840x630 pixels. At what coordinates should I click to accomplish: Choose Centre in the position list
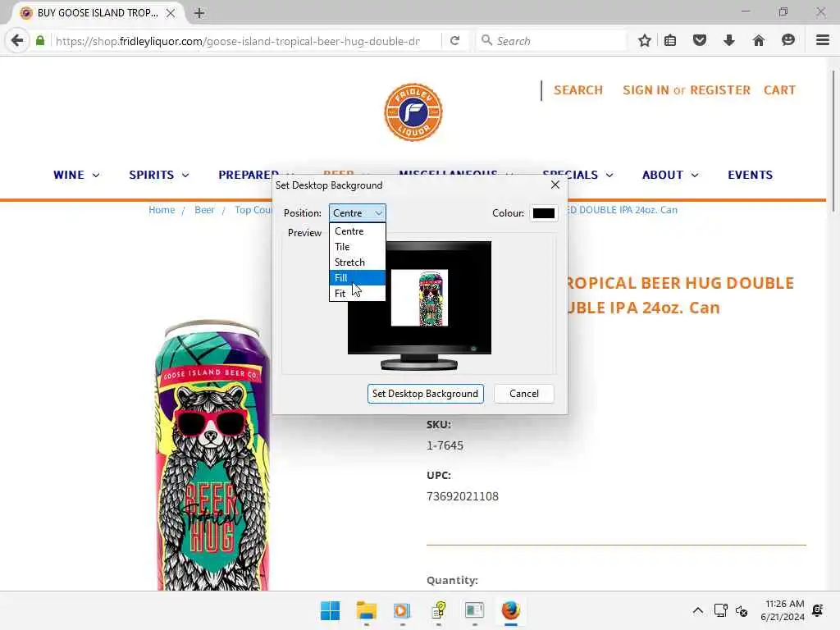(x=358, y=231)
